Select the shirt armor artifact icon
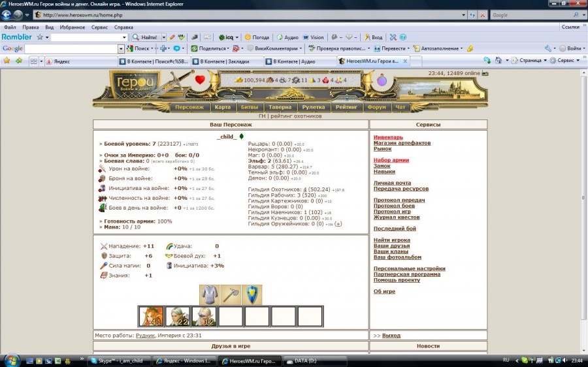The image size is (588, 367). pyautogui.click(x=209, y=295)
